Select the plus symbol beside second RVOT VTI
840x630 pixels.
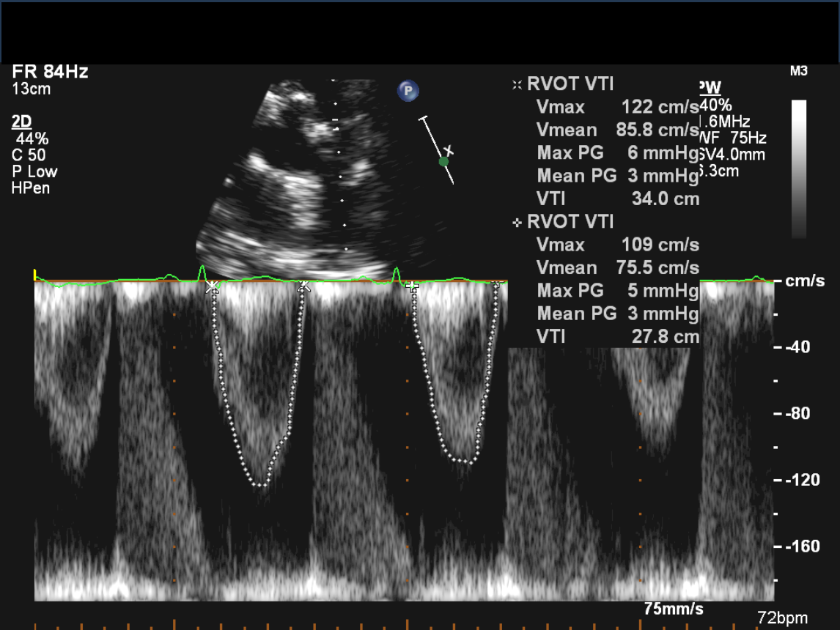517,222
